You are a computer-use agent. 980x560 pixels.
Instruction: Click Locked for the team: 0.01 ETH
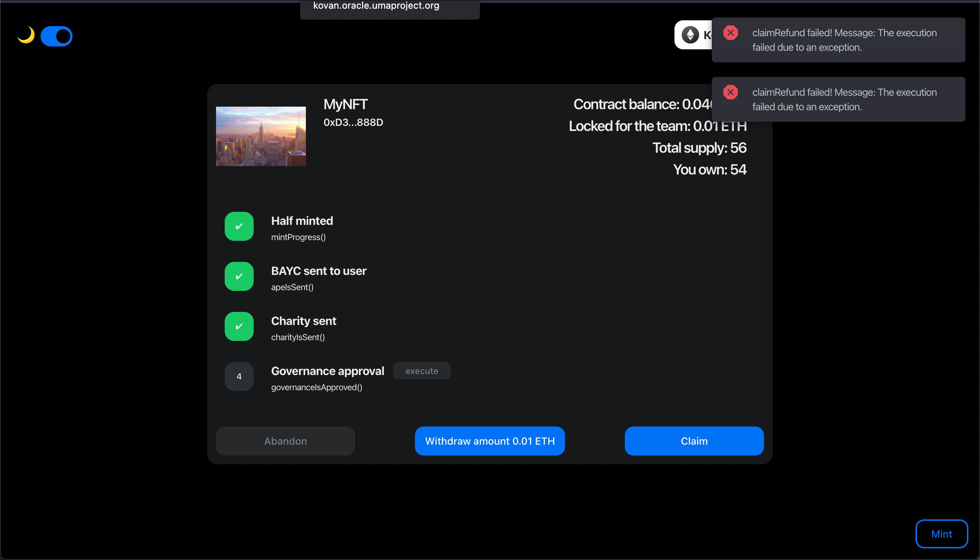657,126
